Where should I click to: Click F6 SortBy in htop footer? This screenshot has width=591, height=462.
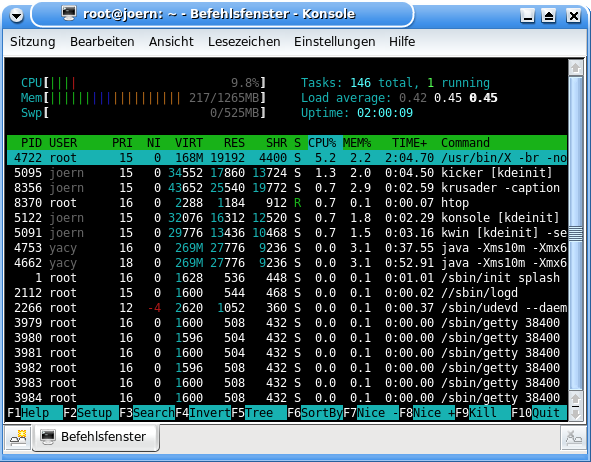pyautogui.click(x=315, y=413)
